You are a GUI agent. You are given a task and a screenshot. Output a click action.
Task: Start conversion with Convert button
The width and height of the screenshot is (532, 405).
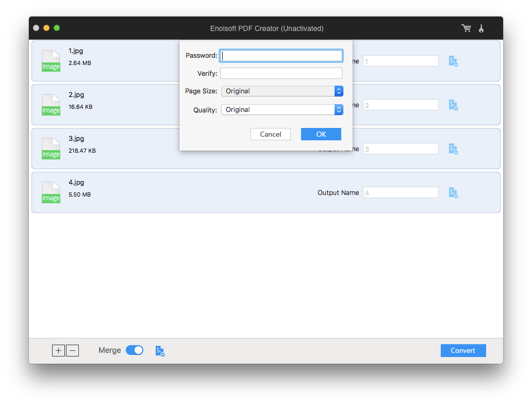pyautogui.click(x=463, y=350)
